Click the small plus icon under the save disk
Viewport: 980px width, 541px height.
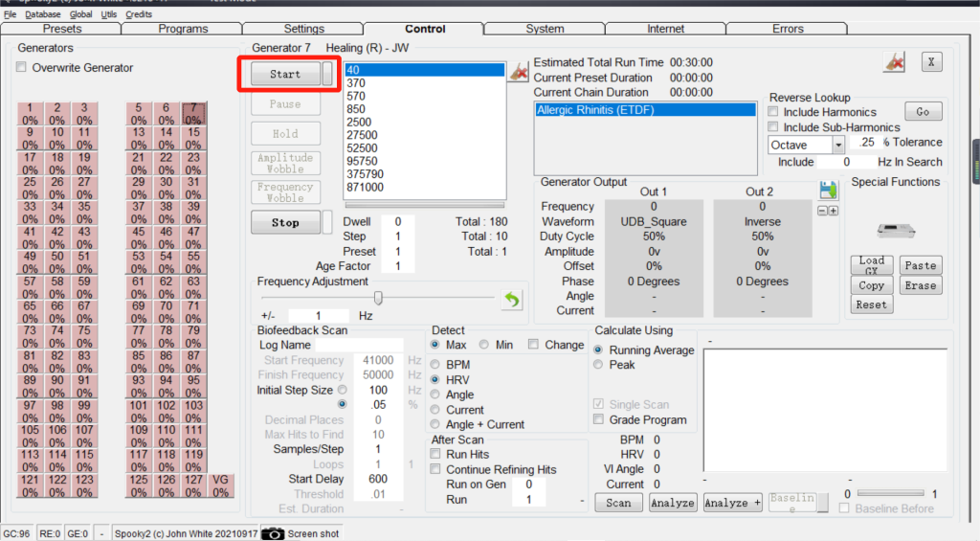point(834,211)
